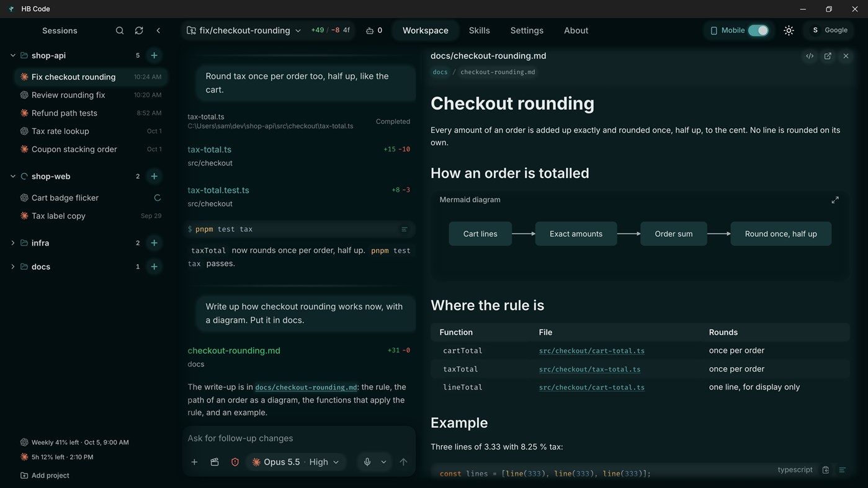Add a new session to shop-api
868x488 pixels.
(154, 55)
